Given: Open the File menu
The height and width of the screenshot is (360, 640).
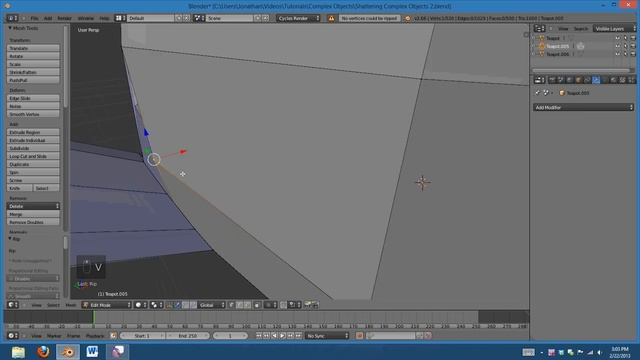Looking at the screenshot, I should coord(34,18).
